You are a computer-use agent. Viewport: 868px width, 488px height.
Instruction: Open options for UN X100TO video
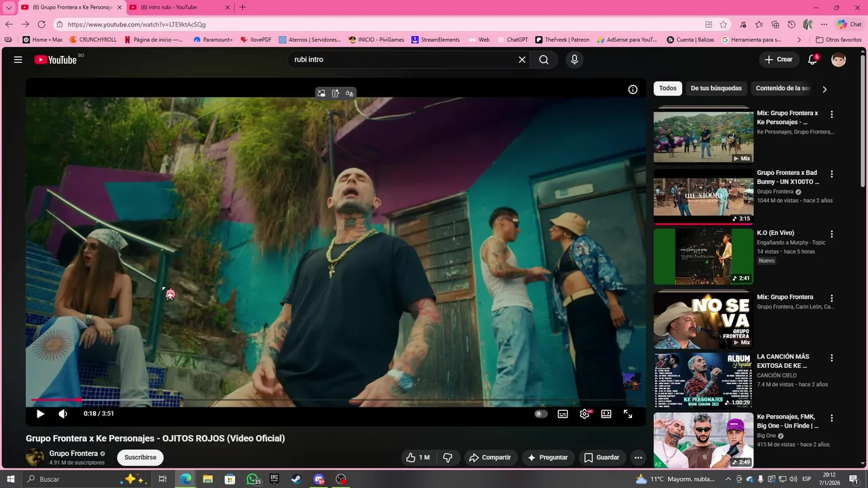click(832, 174)
